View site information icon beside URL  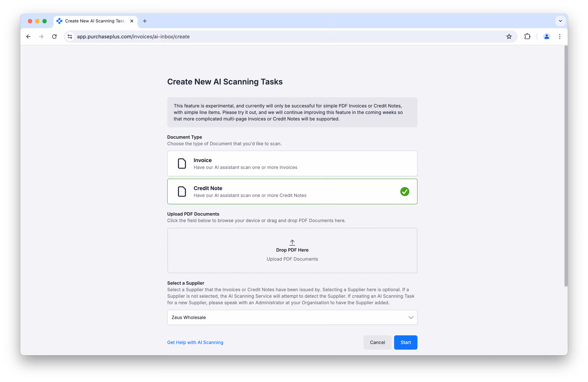tap(70, 37)
